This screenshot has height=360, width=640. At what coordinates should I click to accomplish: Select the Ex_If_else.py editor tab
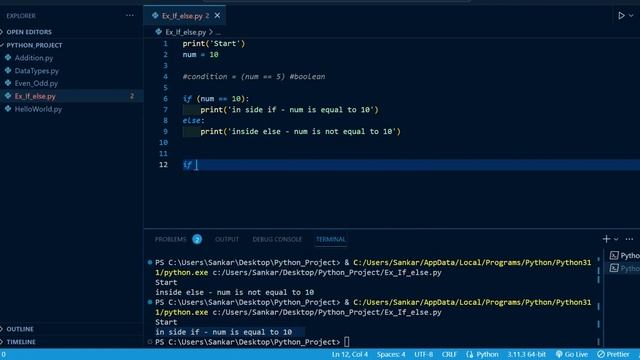[185, 16]
